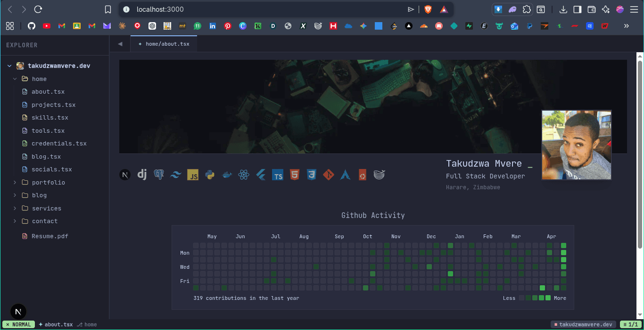Image resolution: width=644 pixels, height=330 pixels.
Task: Open the Pinterest bookmark
Action: [228, 26]
